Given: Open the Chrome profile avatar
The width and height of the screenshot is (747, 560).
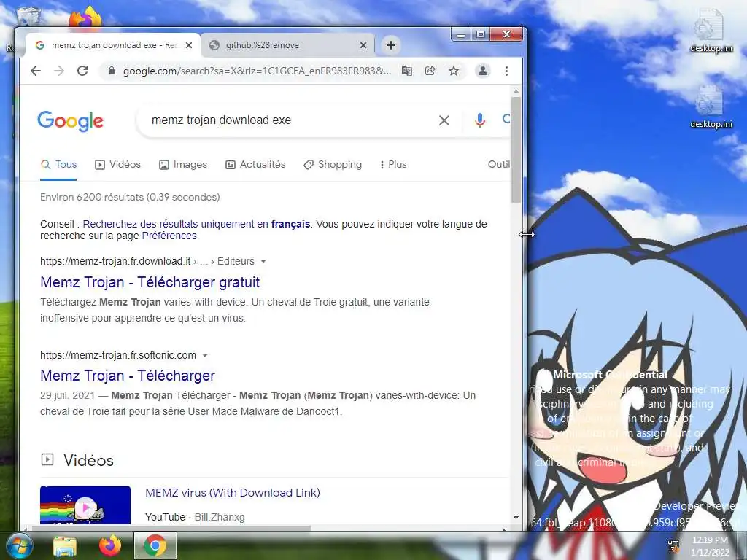Looking at the screenshot, I should click(483, 71).
